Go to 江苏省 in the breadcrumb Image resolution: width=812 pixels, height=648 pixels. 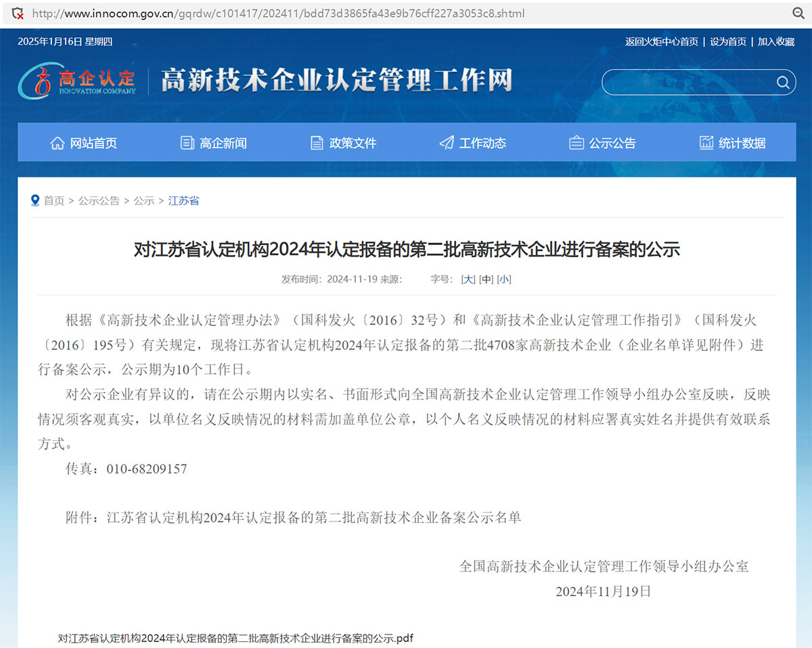183,200
